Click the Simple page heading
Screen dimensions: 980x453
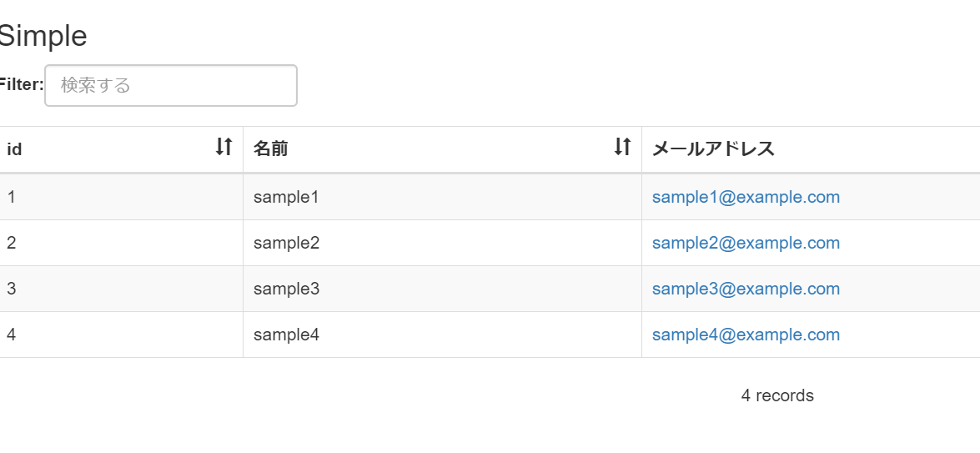click(42, 36)
